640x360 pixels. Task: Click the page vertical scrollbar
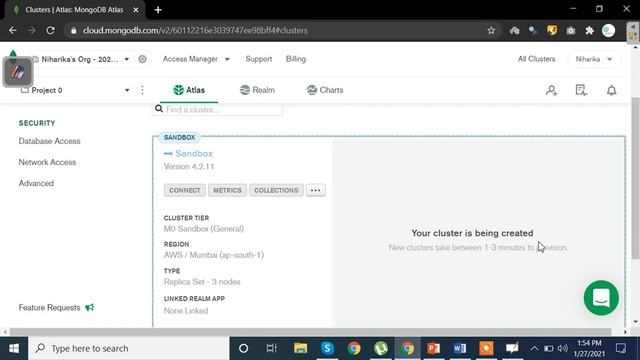pos(635,178)
